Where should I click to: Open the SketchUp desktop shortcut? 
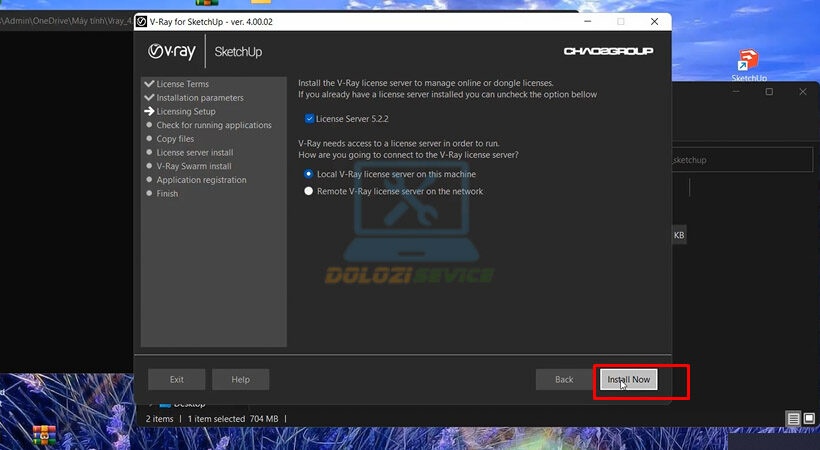point(748,61)
